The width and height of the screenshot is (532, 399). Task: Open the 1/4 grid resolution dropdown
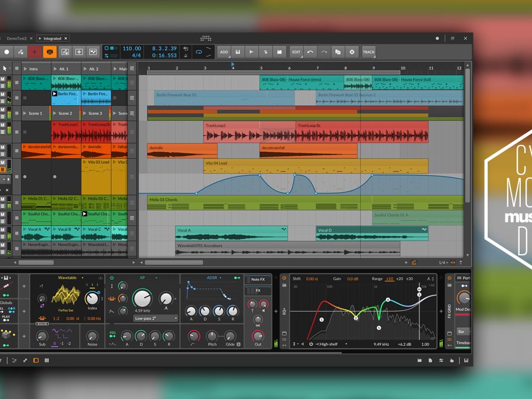coord(443,262)
